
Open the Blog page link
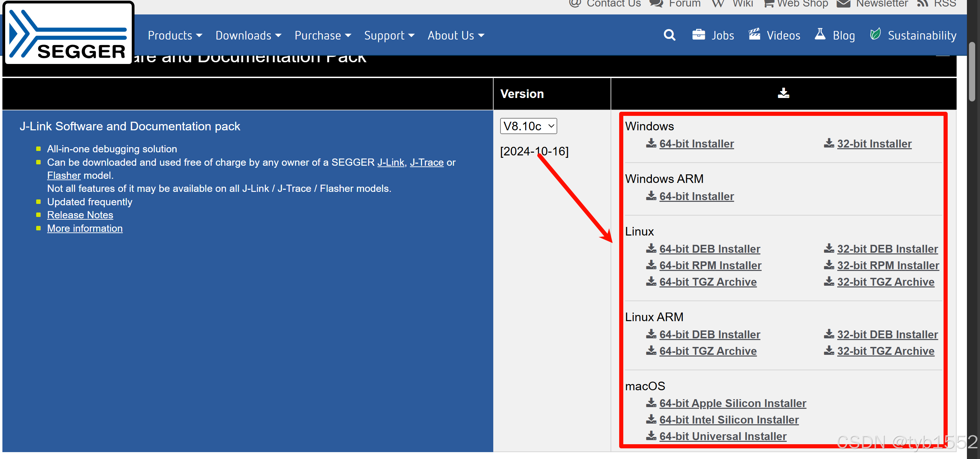844,35
